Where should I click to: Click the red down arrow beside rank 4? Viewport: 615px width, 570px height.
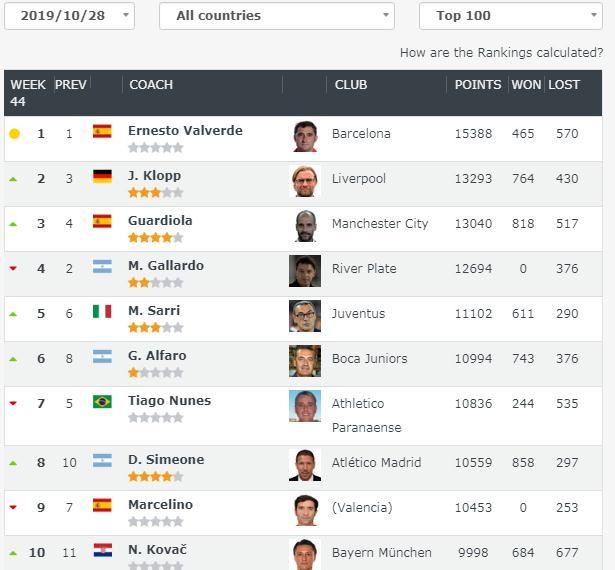(x=14, y=268)
